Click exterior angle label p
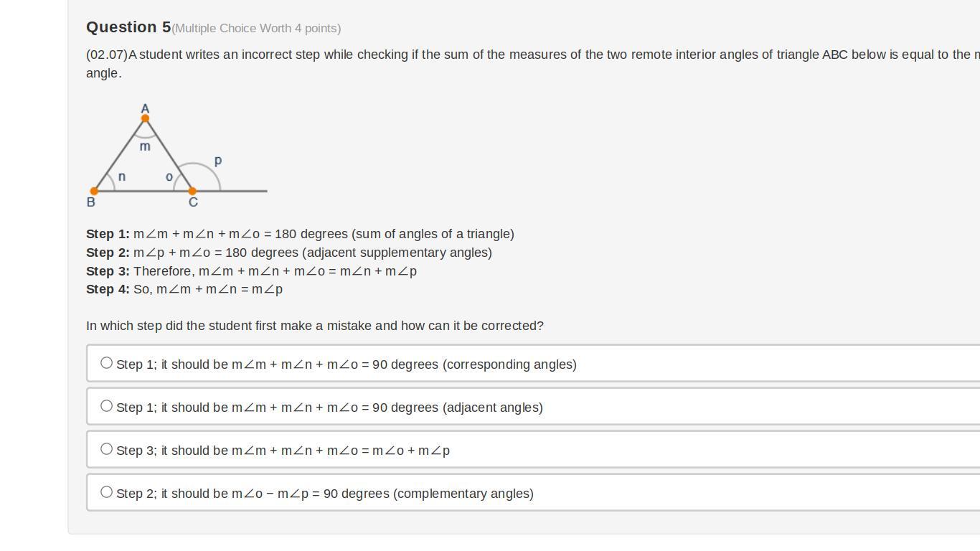The width and height of the screenshot is (980, 551). [x=218, y=161]
